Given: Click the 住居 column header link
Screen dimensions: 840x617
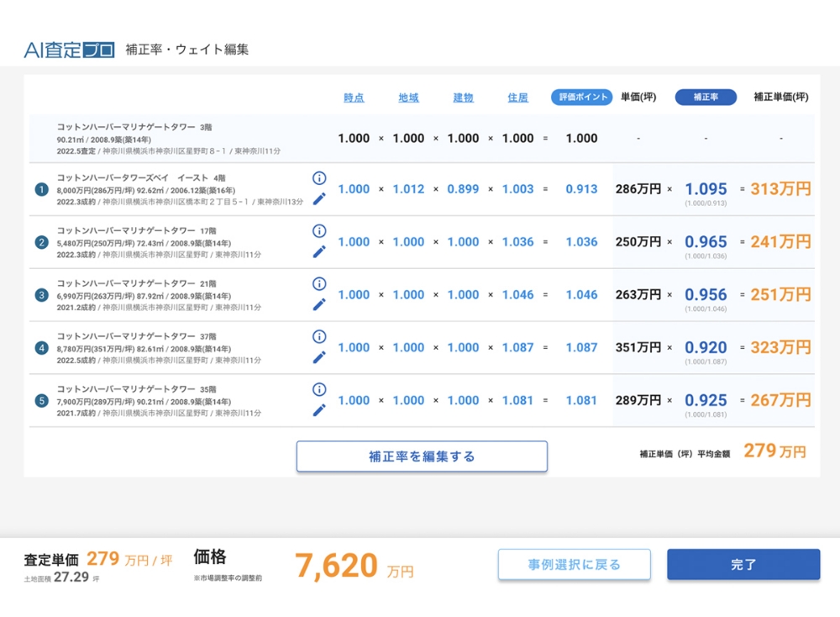Looking at the screenshot, I should point(518,98).
